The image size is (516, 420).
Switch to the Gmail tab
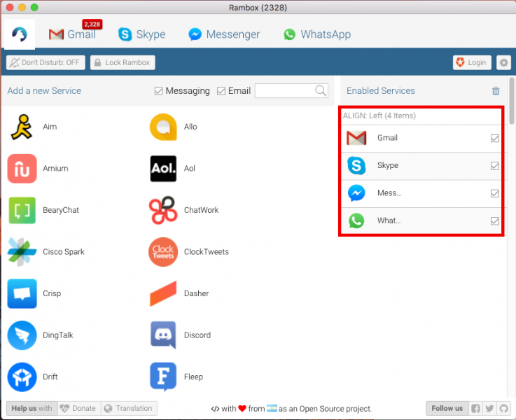click(72, 34)
